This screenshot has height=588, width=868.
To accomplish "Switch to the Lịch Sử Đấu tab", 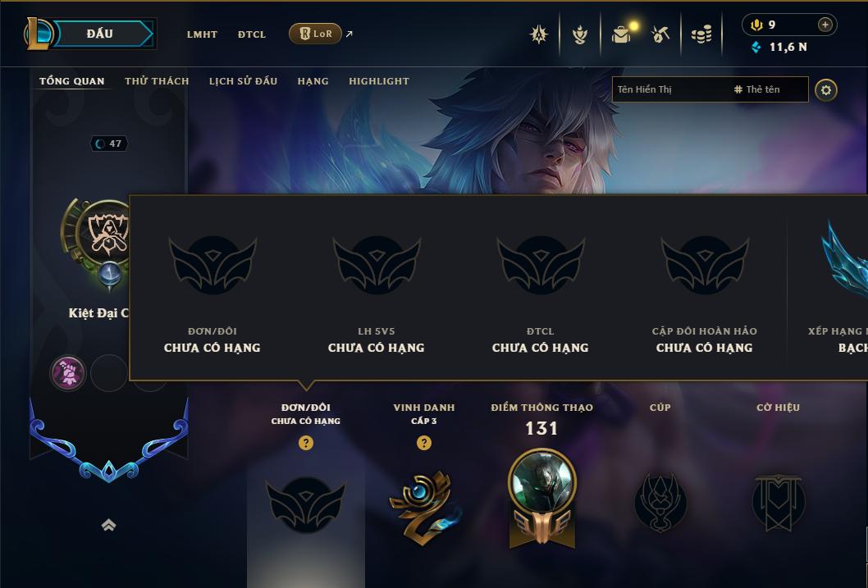I will point(243,81).
